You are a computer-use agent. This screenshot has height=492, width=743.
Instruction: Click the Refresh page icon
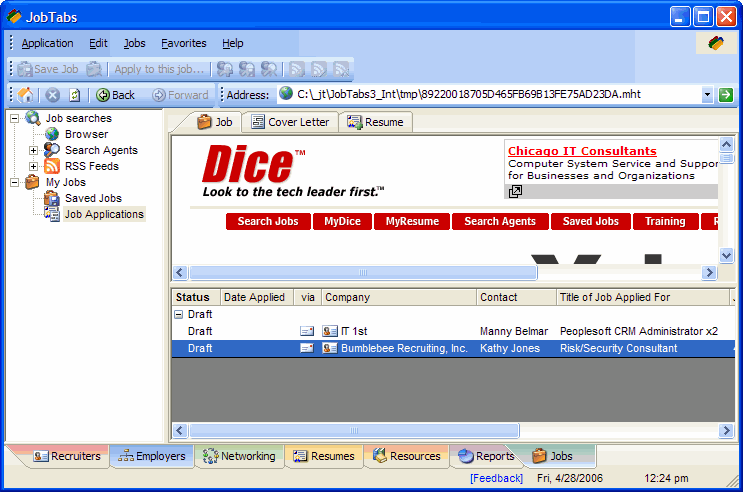74,95
